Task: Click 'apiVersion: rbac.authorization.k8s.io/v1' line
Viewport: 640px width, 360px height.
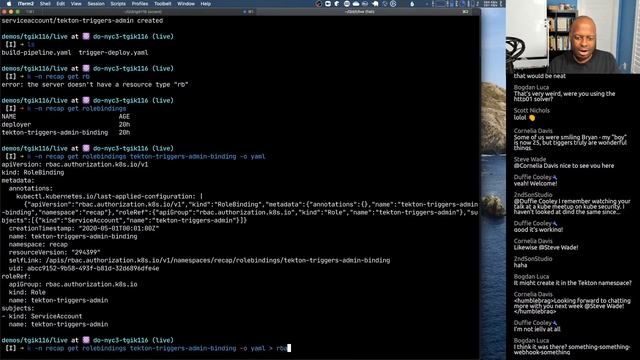Action: [x=75, y=164]
